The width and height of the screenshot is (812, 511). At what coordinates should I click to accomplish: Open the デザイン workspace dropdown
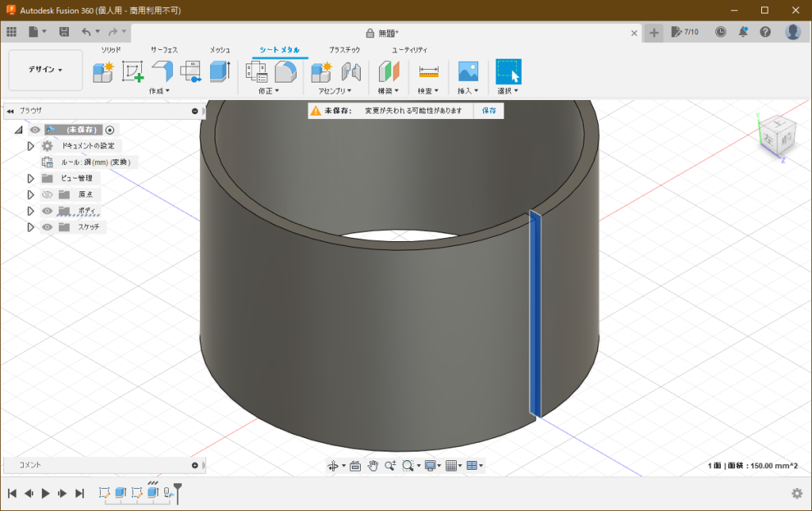point(45,70)
